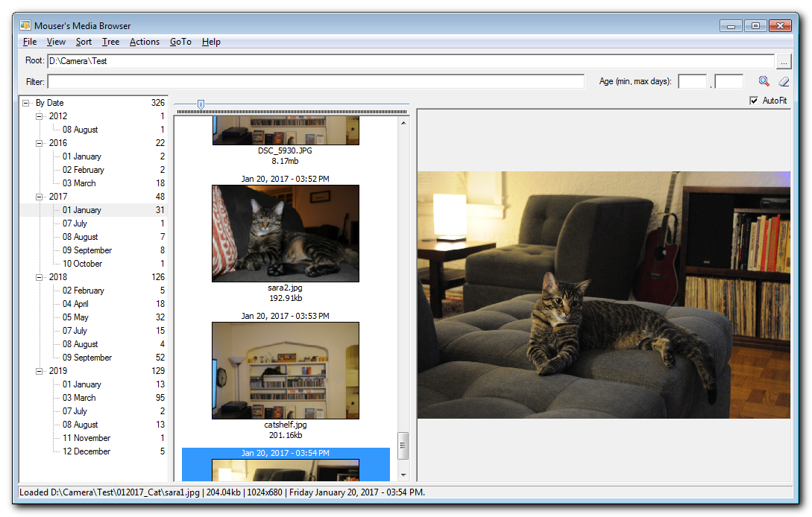Select the By Date root label
Viewport: 812px width, 517px height.
50,103
